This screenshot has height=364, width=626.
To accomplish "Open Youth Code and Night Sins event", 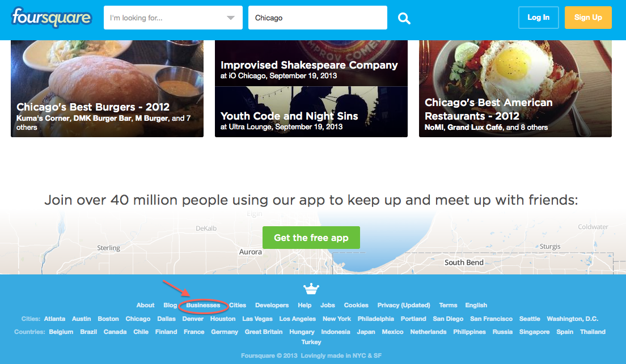I will pyautogui.click(x=311, y=112).
